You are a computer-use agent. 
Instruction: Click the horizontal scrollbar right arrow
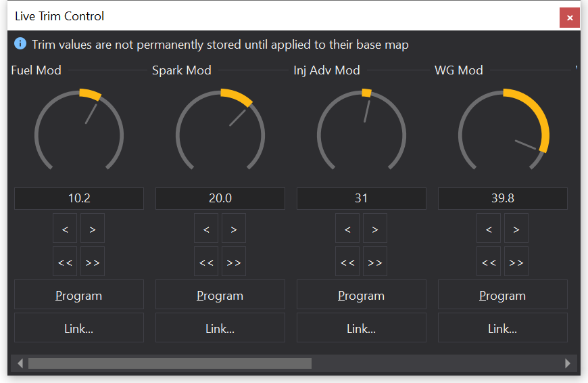point(568,363)
